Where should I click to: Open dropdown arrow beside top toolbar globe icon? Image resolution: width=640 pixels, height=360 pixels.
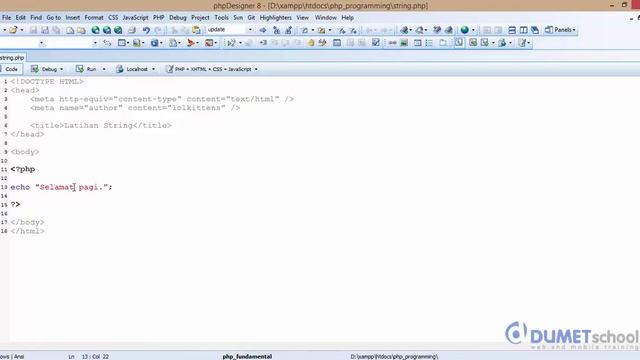(473, 30)
